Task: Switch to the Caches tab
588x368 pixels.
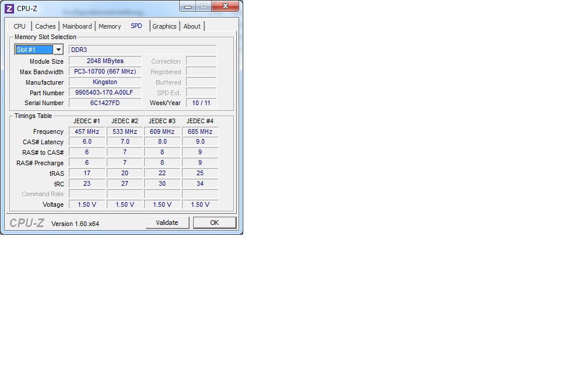Action: point(45,26)
